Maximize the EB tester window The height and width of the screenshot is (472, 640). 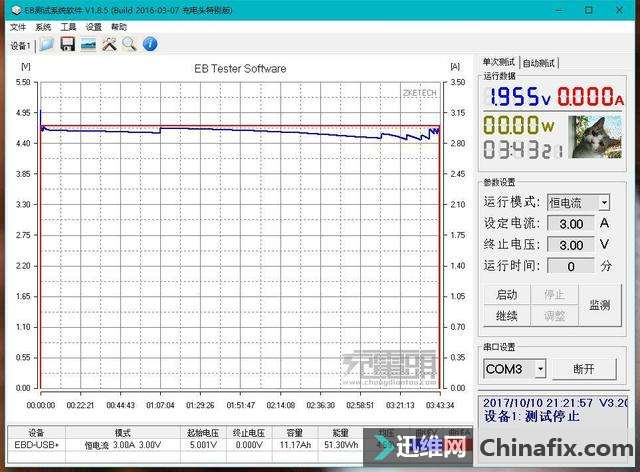[x=589, y=10]
